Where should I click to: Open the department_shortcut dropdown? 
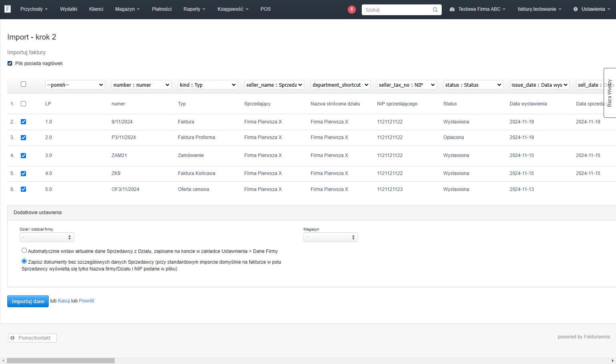tap(341, 85)
